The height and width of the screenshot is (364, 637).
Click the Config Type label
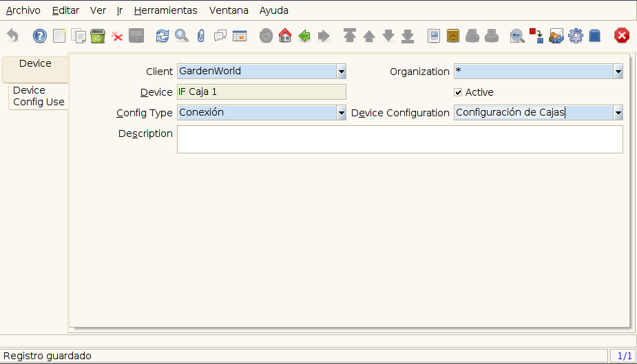point(145,114)
